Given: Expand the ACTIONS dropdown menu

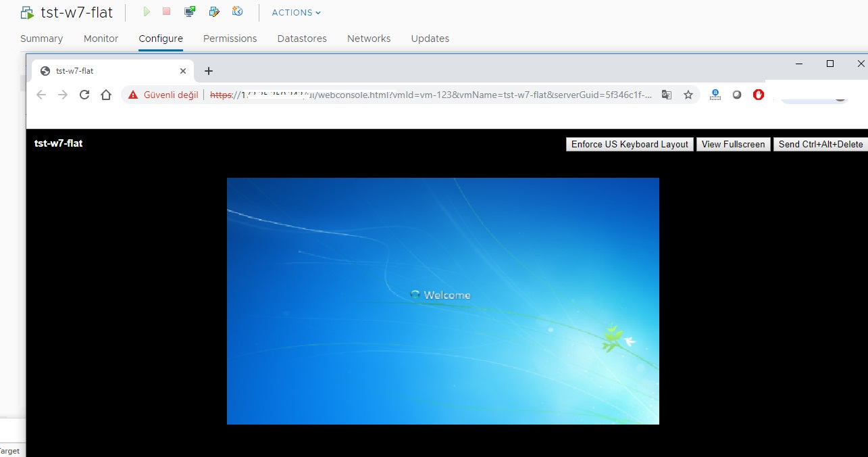Looking at the screenshot, I should click(296, 12).
